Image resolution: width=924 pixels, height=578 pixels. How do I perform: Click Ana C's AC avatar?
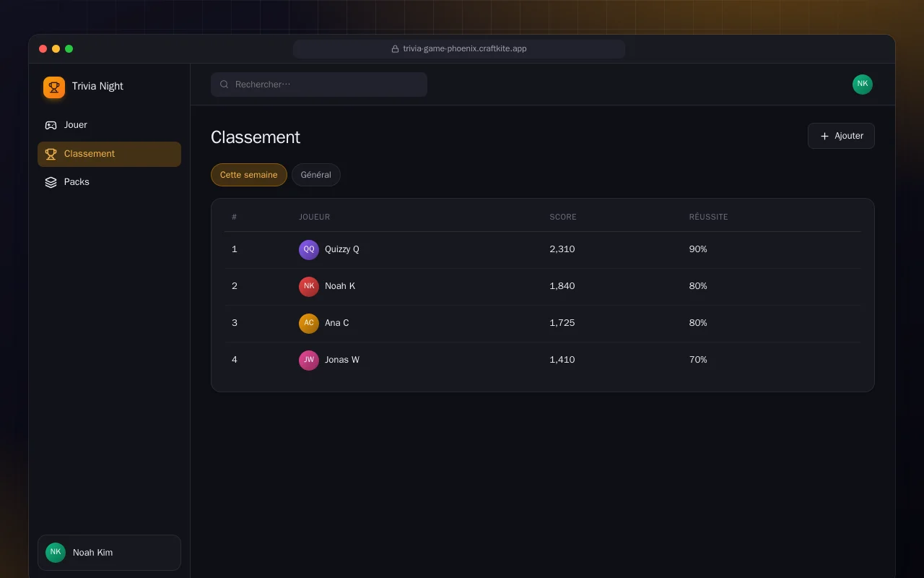tap(309, 324)
